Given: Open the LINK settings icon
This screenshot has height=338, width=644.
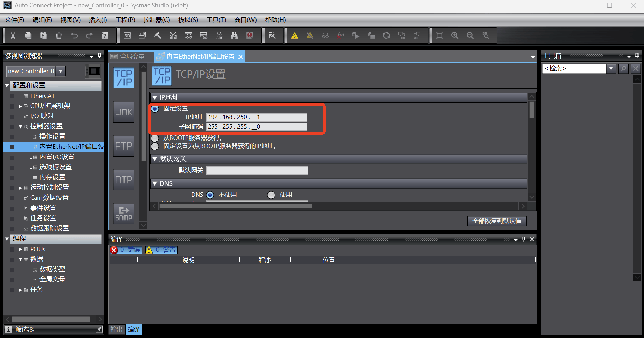Looking at the screenshot, I should click(123, 112).
